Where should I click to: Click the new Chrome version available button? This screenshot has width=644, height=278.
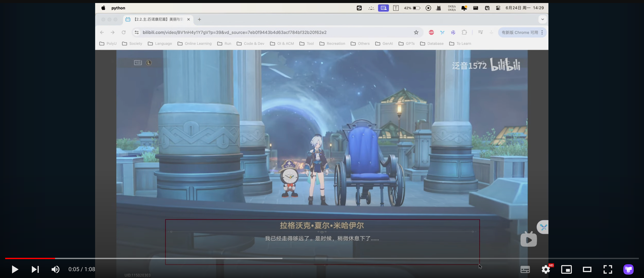coord(520,32)
